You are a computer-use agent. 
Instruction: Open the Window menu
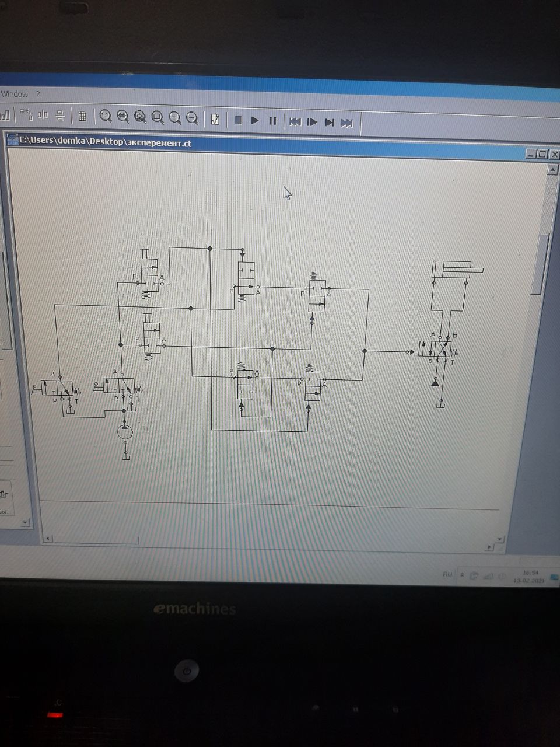14,94
